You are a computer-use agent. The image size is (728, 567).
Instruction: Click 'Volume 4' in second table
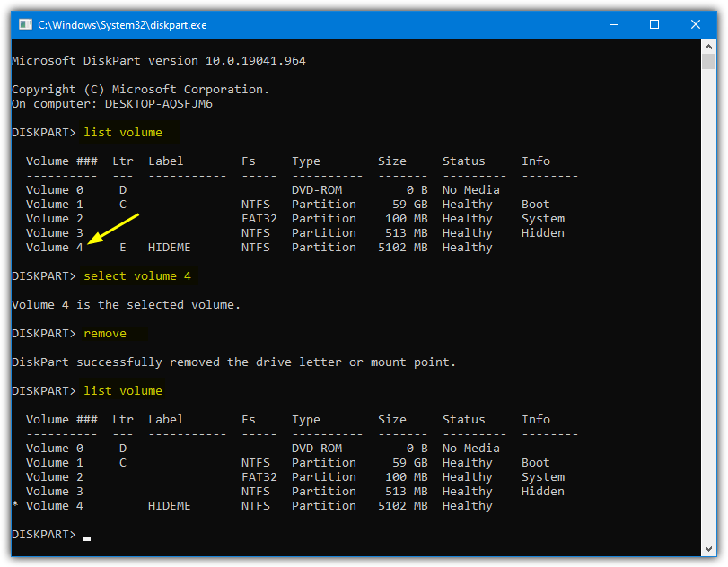[55, 506]
